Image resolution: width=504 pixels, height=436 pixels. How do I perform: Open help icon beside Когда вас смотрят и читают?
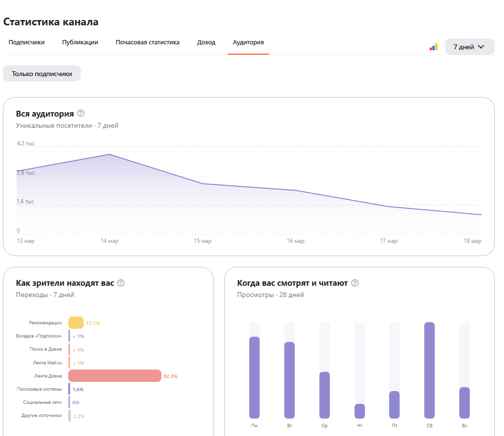[355, 283]
